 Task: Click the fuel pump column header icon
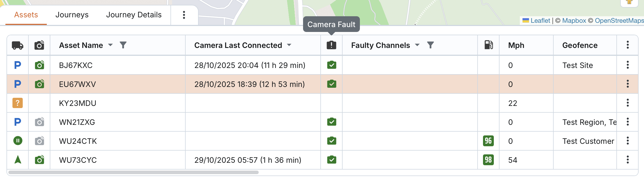(x=488, y=45)
